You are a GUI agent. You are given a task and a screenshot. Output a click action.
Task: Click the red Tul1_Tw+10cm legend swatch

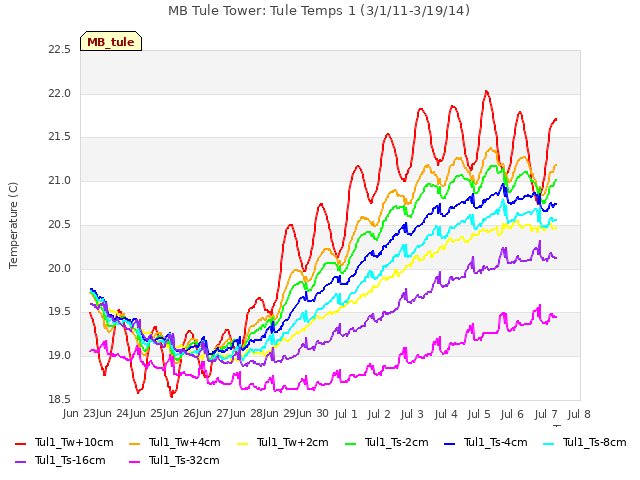(x=20, y=444)
